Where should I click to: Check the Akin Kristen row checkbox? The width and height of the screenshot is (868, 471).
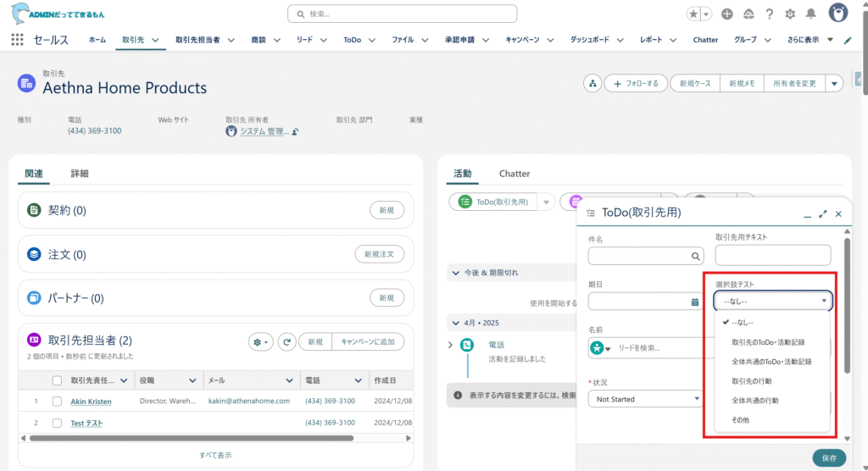[57, 402]
